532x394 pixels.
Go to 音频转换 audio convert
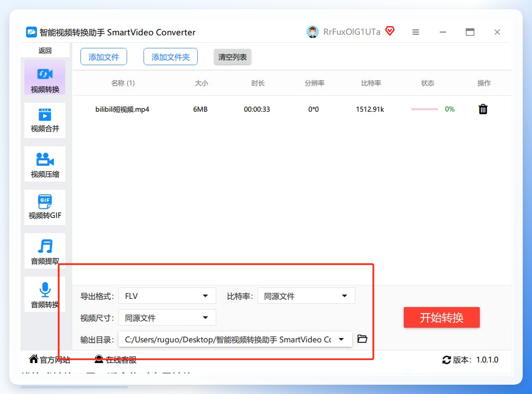(45, 294)
